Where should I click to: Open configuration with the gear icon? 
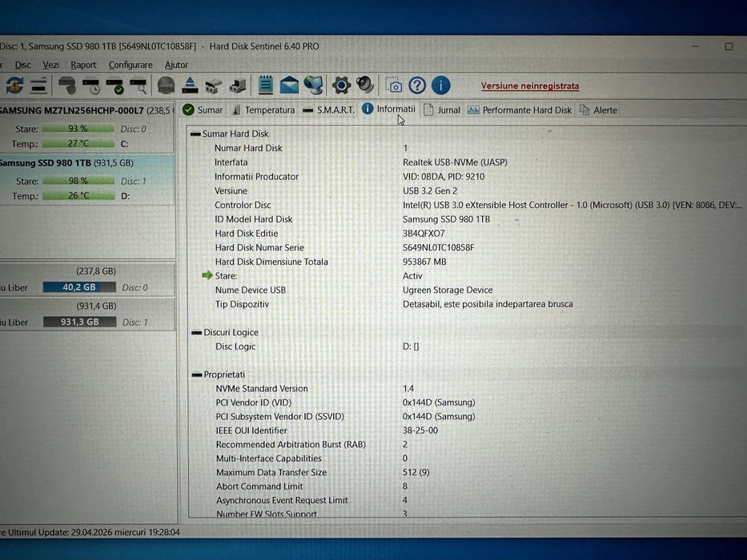[x=341, y=86]
